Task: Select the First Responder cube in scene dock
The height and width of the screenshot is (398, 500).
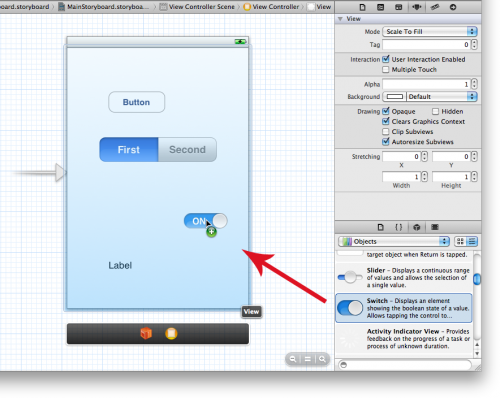Action: pos(146,333)
